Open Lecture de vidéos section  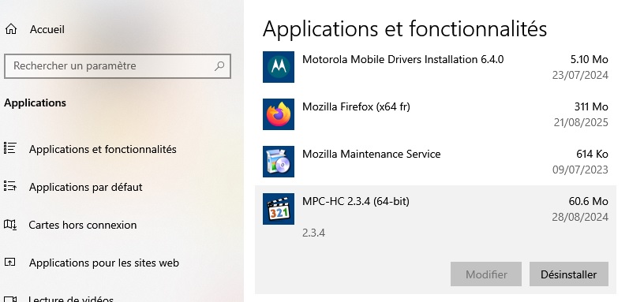coord(71,299)
